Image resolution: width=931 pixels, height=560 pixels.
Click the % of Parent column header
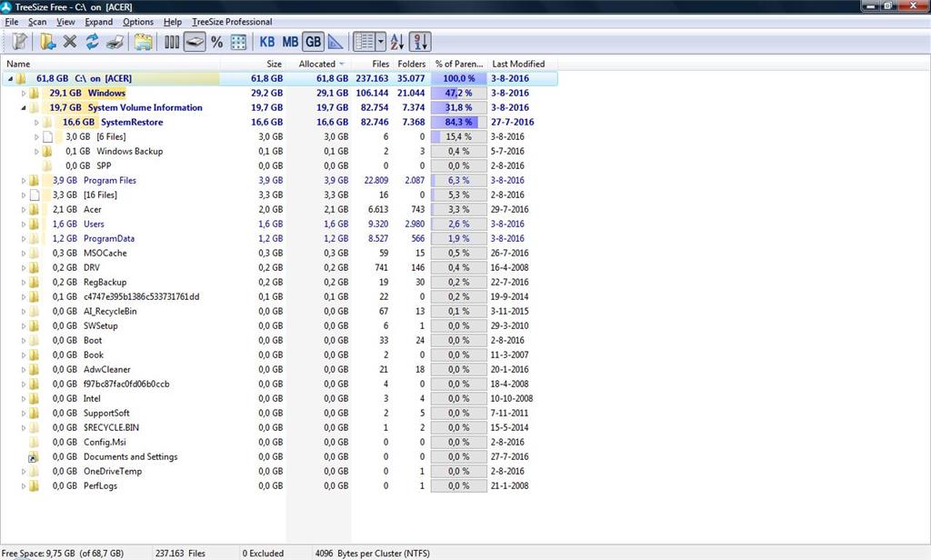click(458, 64)
